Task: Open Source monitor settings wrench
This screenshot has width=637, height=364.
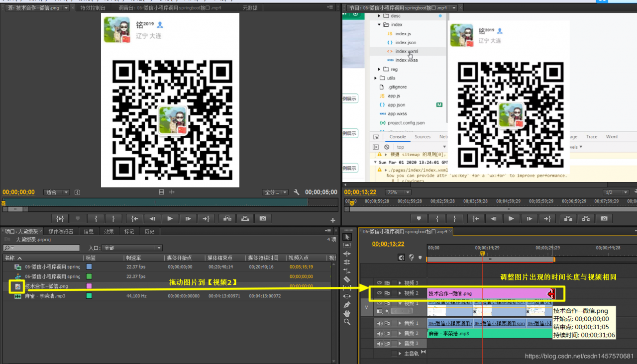Action: 297,192
